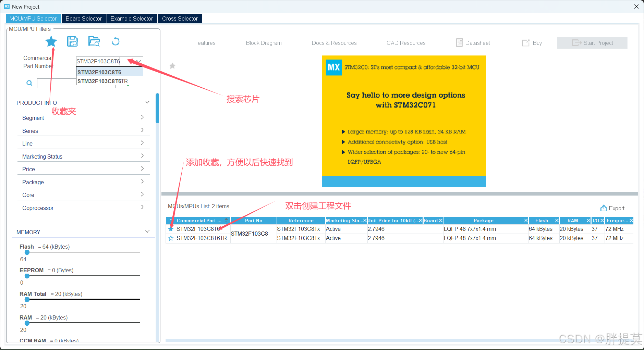Remove the Marketing Status column
The image size is (644, 350).
point(365,221)
